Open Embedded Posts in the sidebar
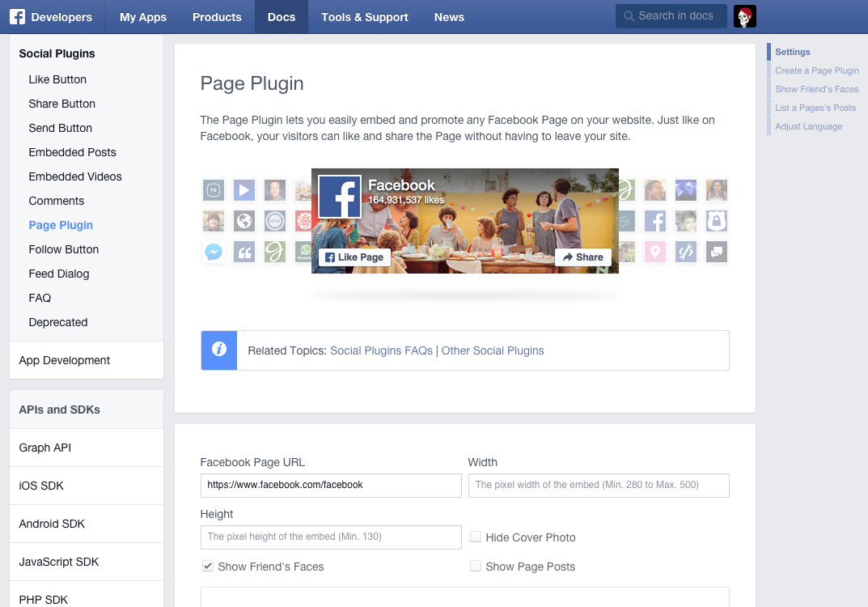 pyautogui.click(x=73, y=153)
